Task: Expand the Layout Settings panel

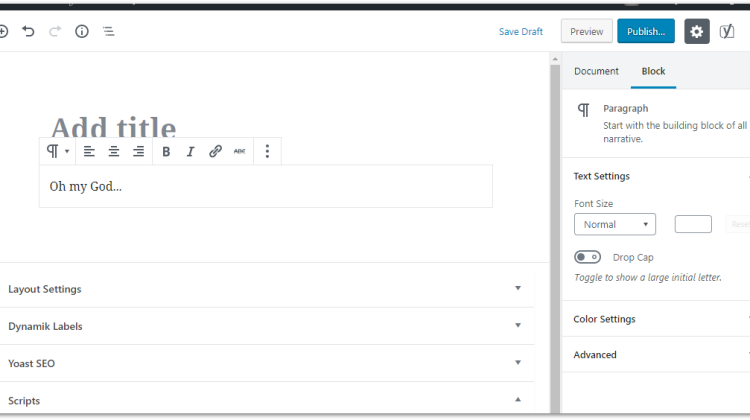Action: click(267, 289)
